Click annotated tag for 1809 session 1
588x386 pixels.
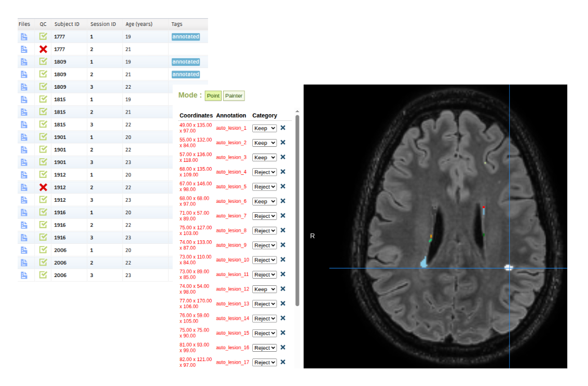(186, 62)
